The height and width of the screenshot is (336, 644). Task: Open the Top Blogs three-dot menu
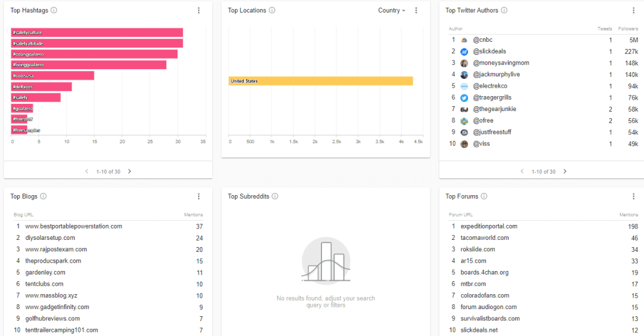[x=199, y=196]
